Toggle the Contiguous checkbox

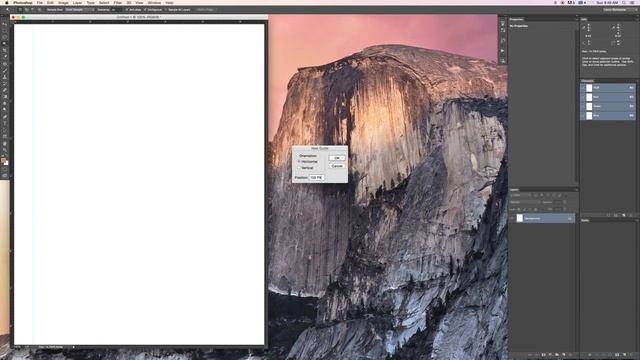[144, 9]
